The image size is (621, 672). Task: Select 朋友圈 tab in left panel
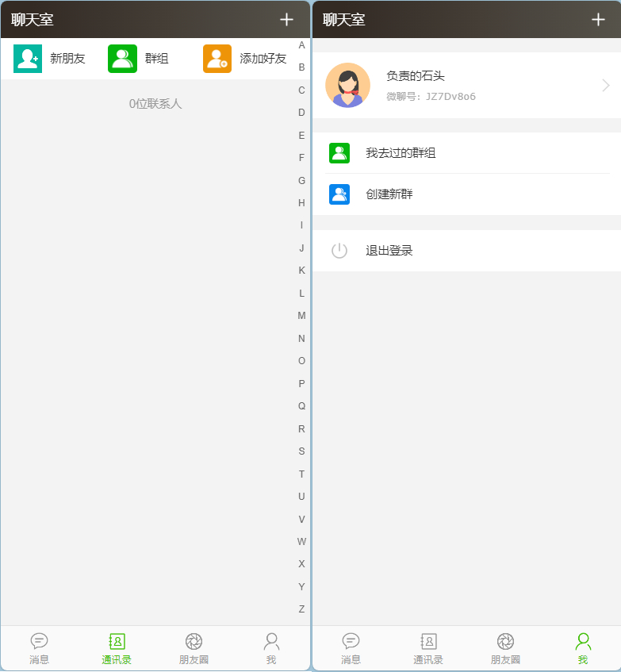tap(194, 648)
